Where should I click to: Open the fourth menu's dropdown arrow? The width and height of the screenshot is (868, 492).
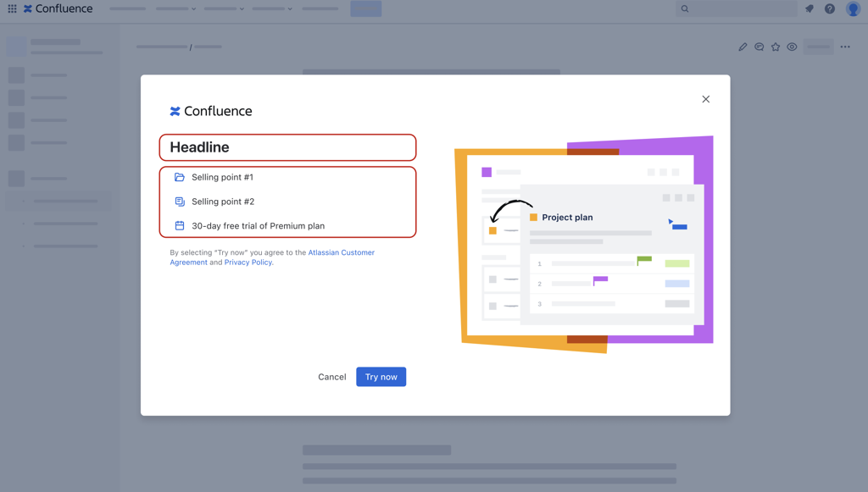(x=288, y=9)
